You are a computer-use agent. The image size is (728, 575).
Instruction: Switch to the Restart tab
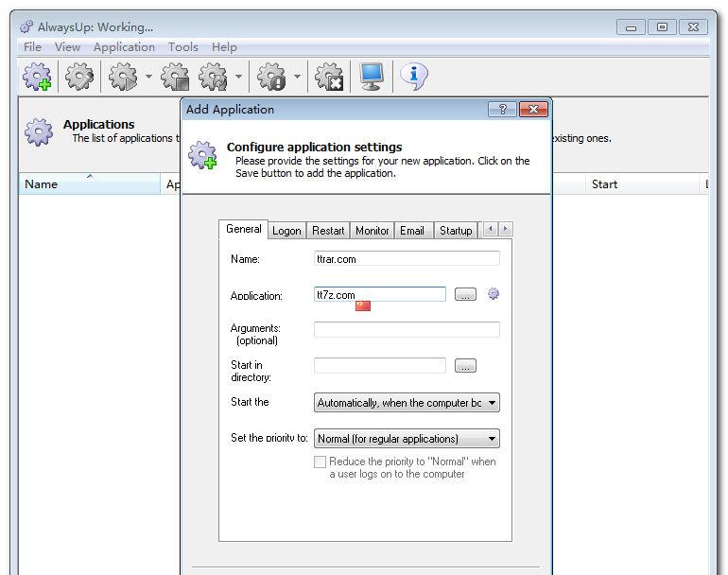tap(328, 231)
